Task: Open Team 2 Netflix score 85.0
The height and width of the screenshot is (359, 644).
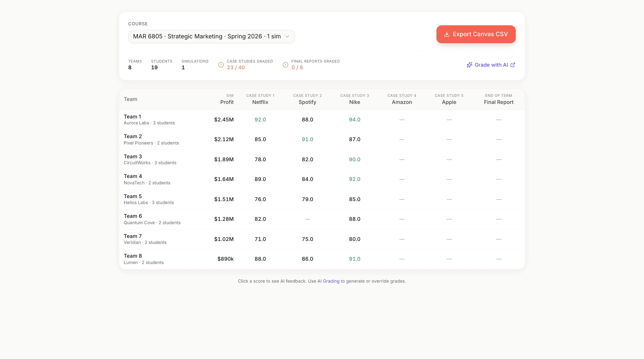Action: pyautogui.click(x=260, y=139)
